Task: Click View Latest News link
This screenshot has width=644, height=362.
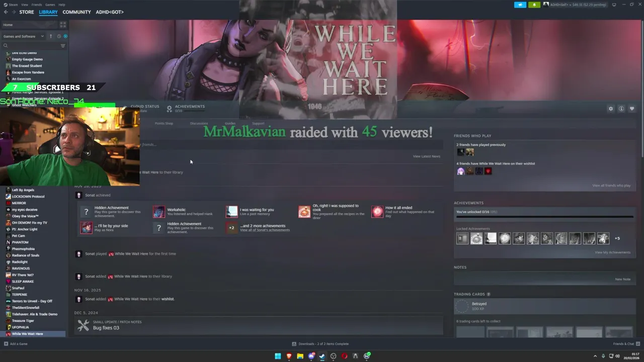Action: tap(427, 156)
